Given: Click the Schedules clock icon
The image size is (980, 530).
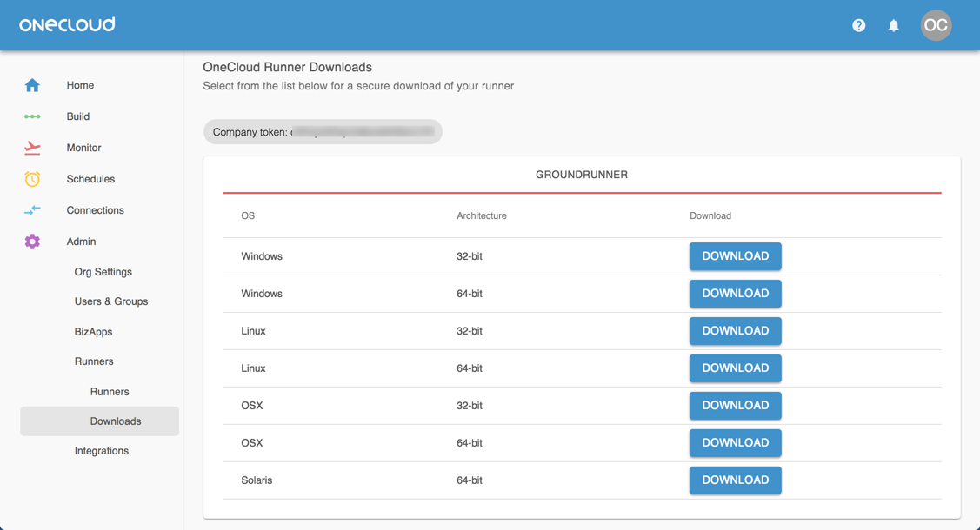Looking at the screenshot, I should [32, 178].
